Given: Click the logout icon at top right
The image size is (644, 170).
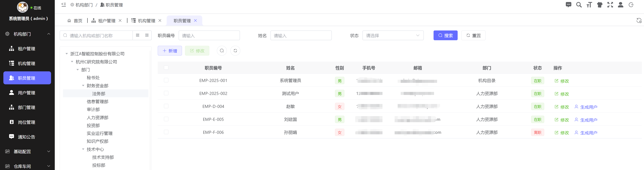Looking at the screenshot, I should pos(631,5).
